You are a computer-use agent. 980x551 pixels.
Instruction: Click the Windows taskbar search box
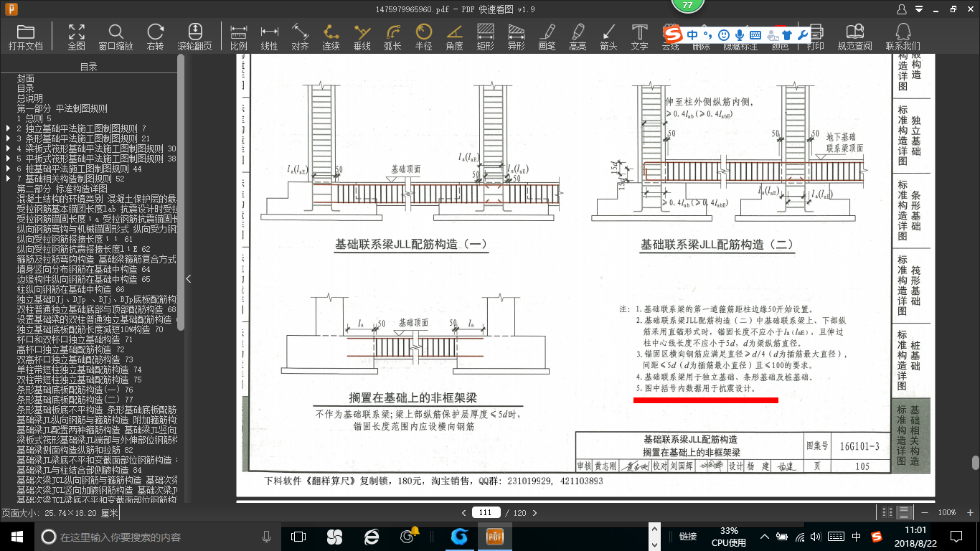158,537
